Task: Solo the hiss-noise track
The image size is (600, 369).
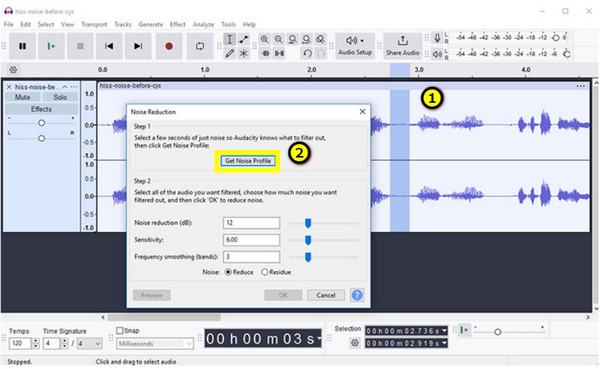Action: pyautogui.click(x=60, y=97)
